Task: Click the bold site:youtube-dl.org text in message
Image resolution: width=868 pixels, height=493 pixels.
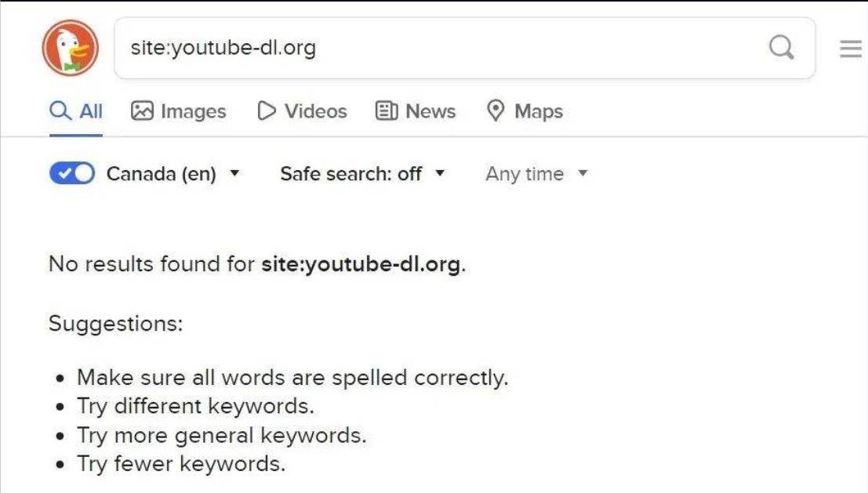Action: click(361, 264)
